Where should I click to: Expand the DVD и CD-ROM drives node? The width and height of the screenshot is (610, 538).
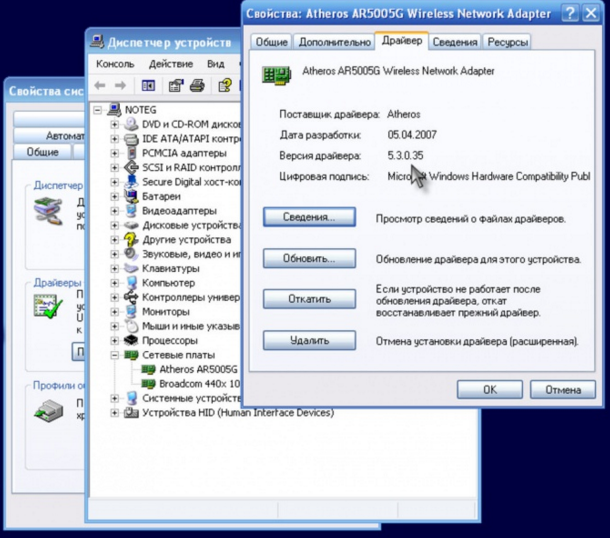pyautogui.click(x=114, y=124)
